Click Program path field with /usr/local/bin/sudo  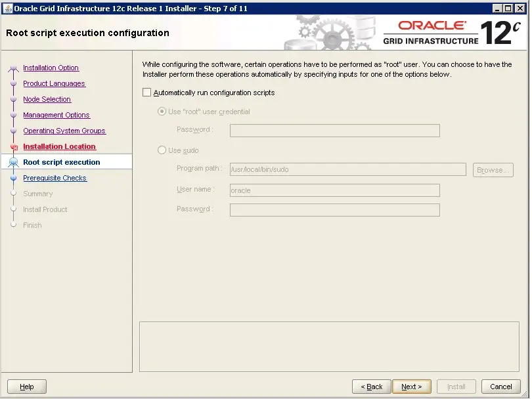347,169
